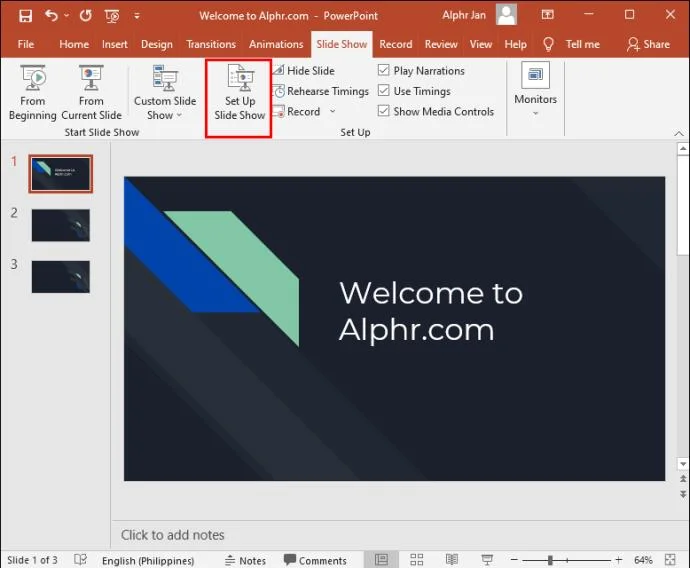Toggle Use Timings checkbox
The width and height of the screenshot is (690, 568).
[384, 91]
